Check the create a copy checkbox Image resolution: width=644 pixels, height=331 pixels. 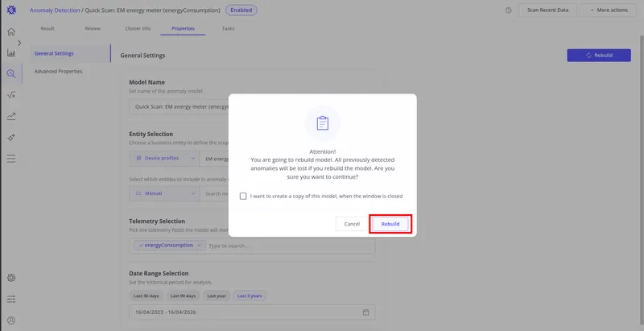pyautogui.click(x=243, y=197)
